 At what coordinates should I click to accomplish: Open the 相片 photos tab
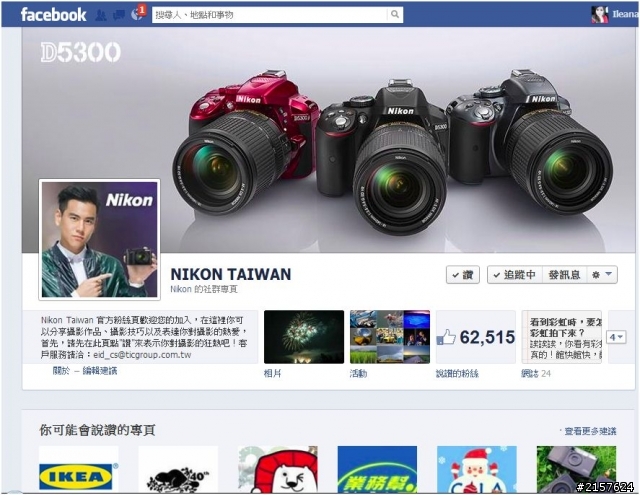(272, 373)
